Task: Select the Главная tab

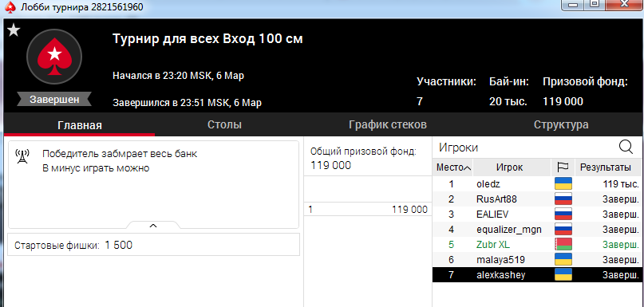Action: (80, 125)
